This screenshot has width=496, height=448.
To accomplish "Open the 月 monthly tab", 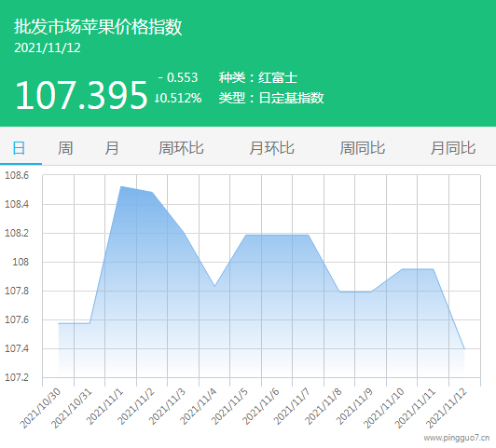I will pos(112,148).
